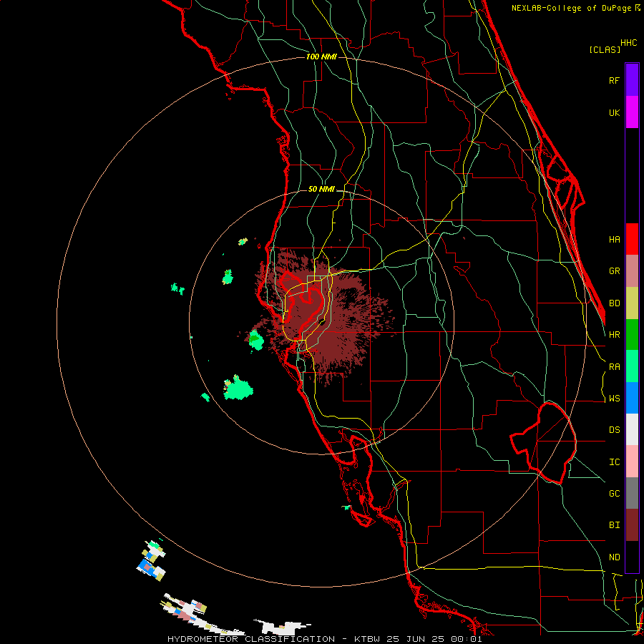Pick the HR dark green legend swatch
The height and width of the screenshot is (644, 644).
click(x=632, y=334)
